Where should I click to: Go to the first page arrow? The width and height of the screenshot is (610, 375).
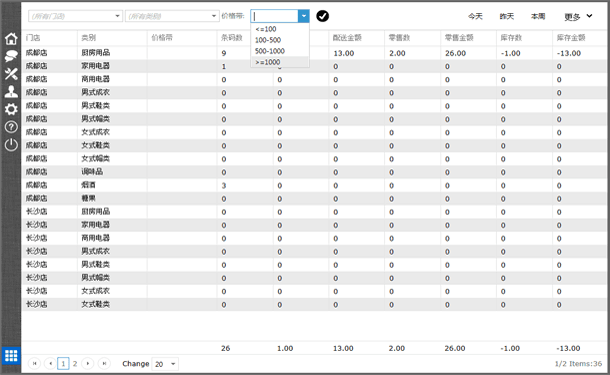point(34,363)
